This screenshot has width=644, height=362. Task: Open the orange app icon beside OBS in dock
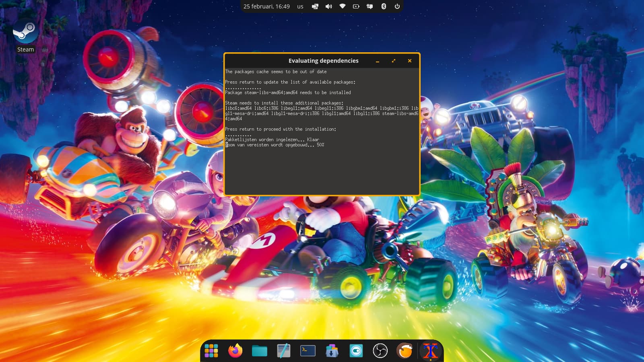pyautogui.click(x=405, y=351)
